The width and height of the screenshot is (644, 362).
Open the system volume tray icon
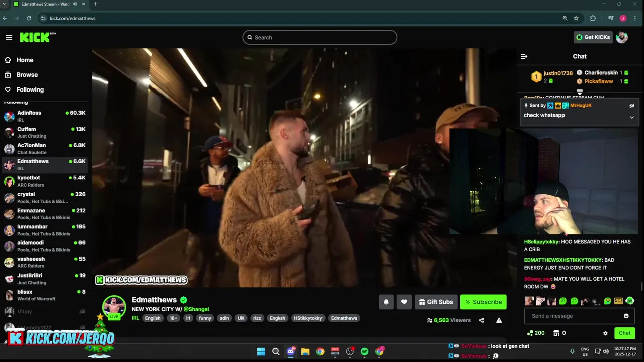pyautogui.click(x=606, y=351)
